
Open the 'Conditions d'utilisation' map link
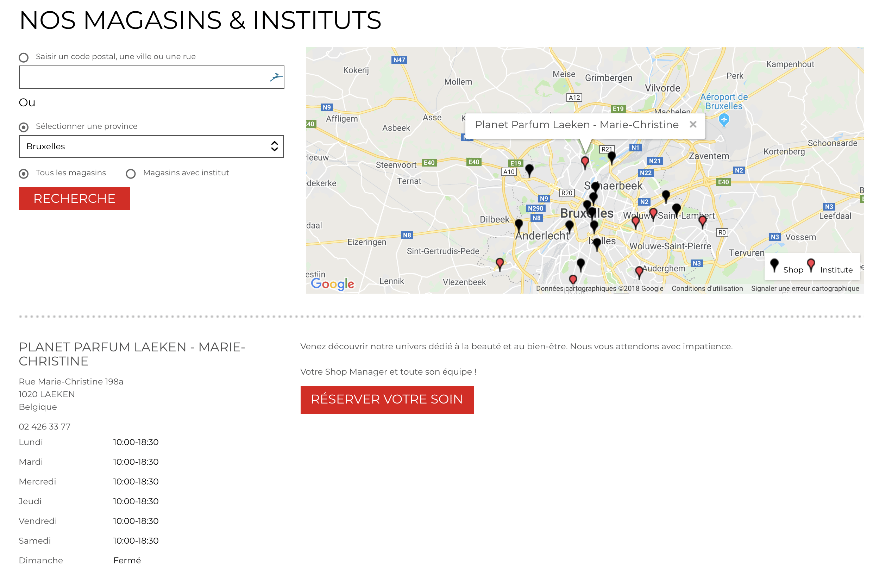pos(708,289)
